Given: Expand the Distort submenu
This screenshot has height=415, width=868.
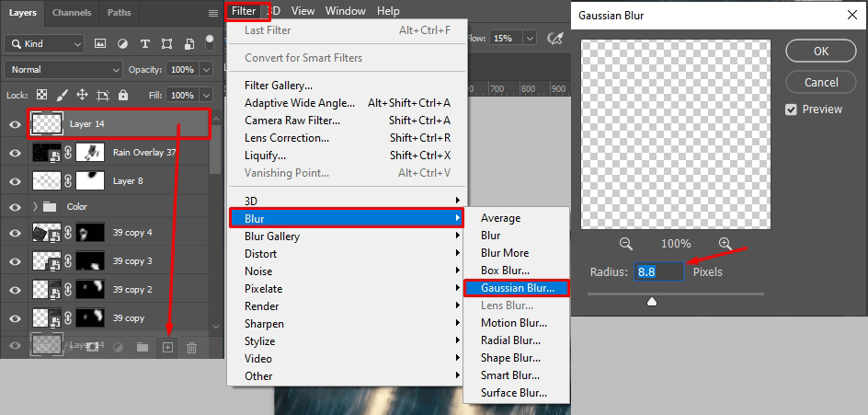Looking at the screenshot, I should (x=347, y=254).
